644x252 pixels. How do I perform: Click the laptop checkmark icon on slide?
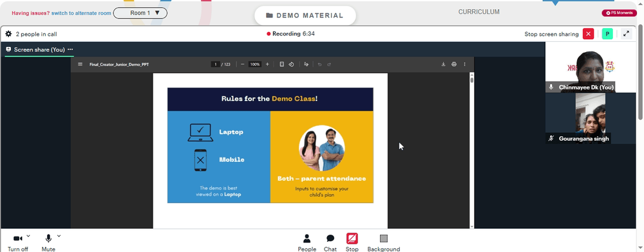pos(200,132)
